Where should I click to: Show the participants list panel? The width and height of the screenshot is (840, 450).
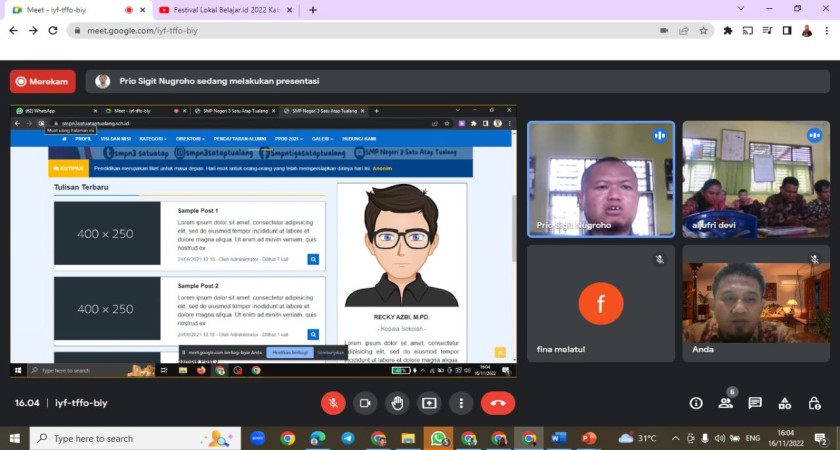pos(726,403)
